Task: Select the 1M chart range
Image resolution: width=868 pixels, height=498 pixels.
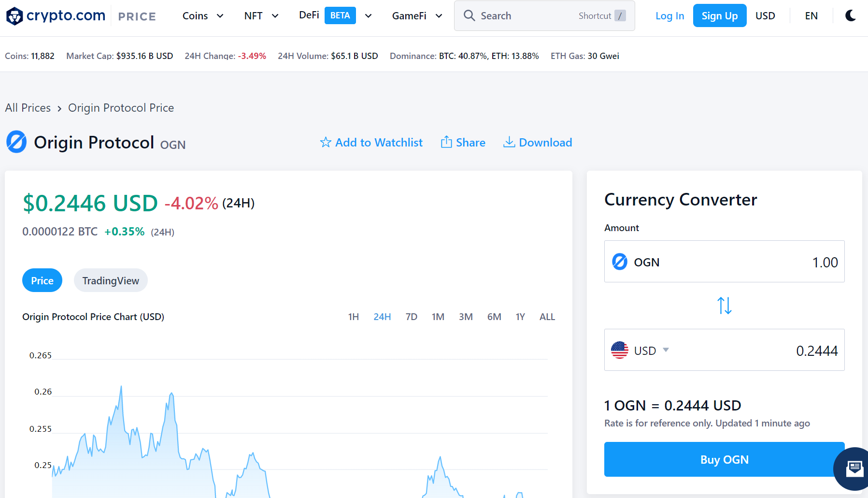Action: tap(438, 317)
